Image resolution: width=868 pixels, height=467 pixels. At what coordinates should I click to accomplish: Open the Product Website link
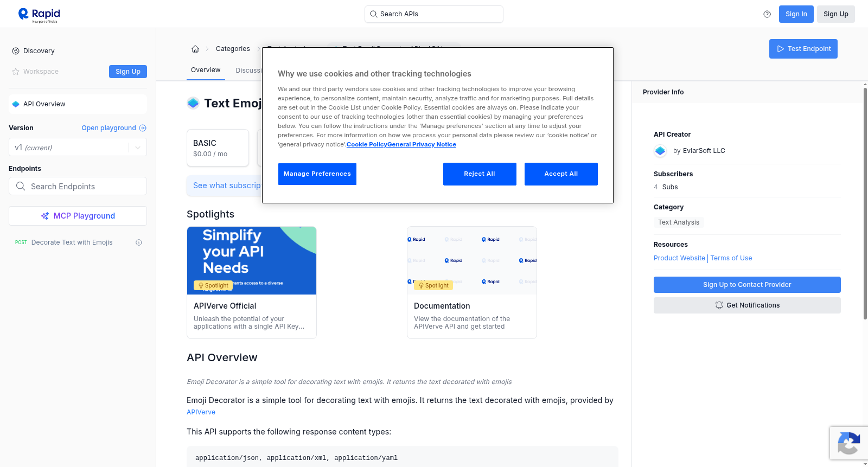point(679,258)
